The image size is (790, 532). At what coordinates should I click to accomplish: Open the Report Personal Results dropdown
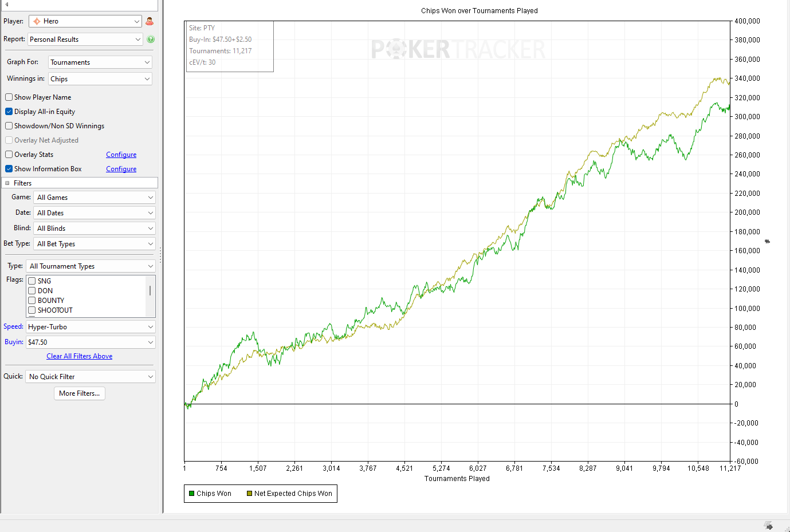(x=85, y=40)
